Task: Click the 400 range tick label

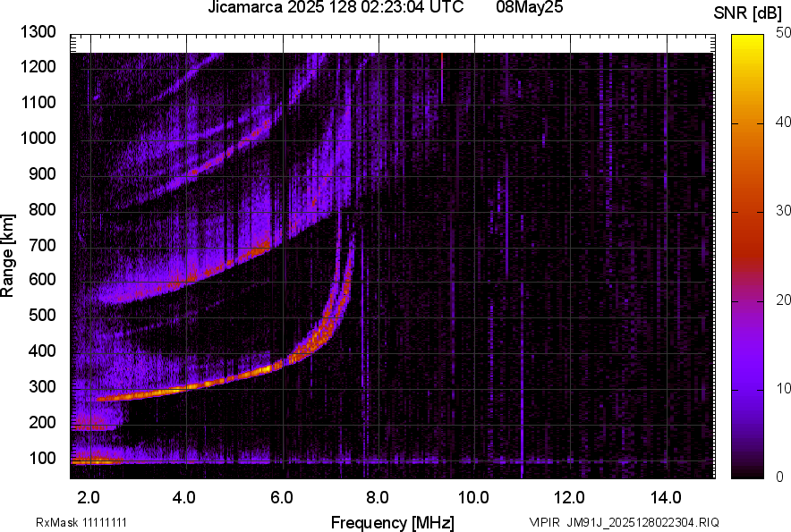Action: click(42, 350)
